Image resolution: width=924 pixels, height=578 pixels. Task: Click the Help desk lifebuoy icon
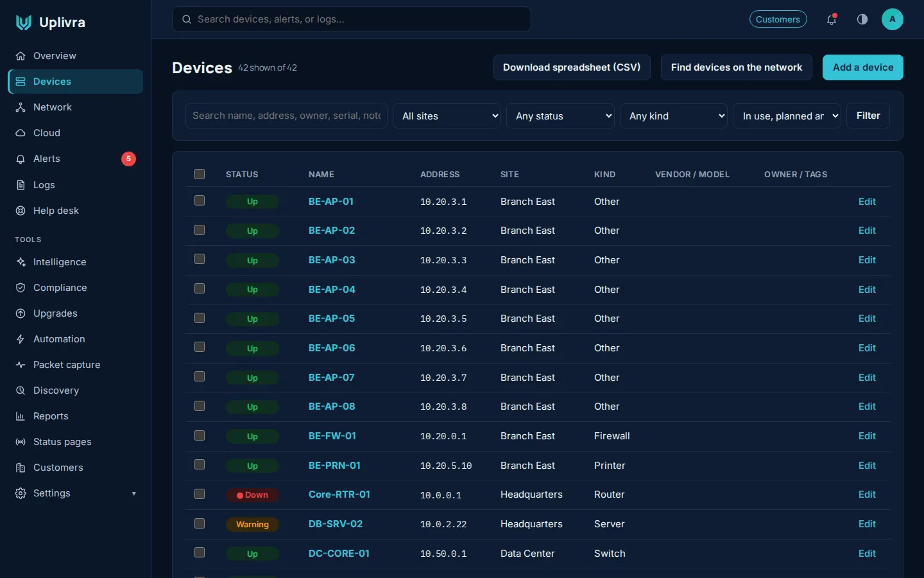[21, 211]
